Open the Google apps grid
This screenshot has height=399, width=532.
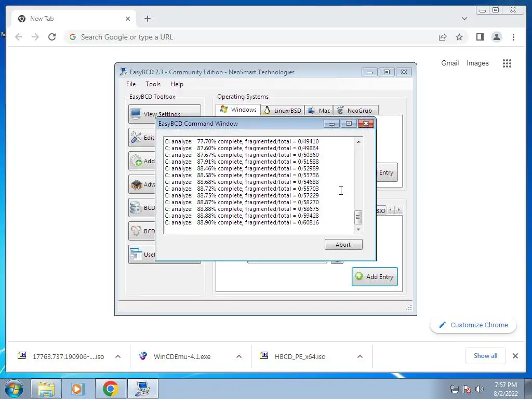507,63
